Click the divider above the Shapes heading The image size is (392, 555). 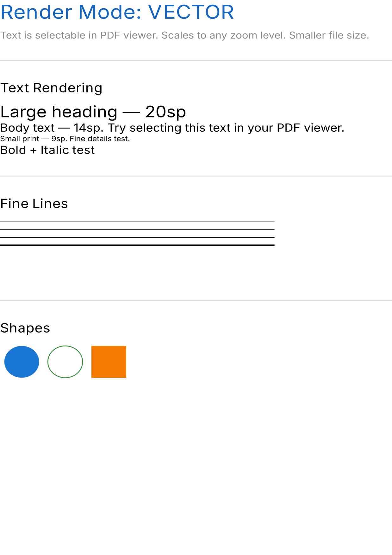[x=196, y=301]
